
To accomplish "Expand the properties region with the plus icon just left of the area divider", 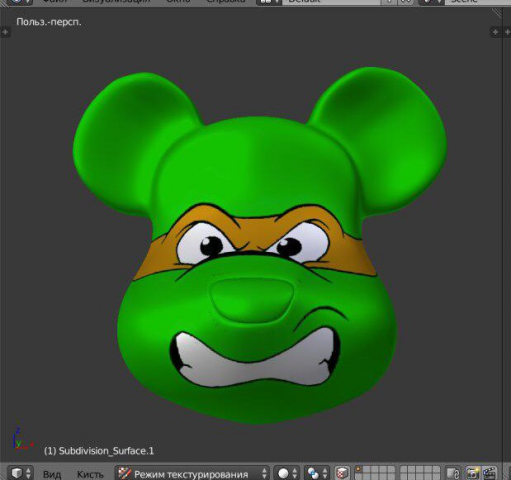I will tap(496, 32).
